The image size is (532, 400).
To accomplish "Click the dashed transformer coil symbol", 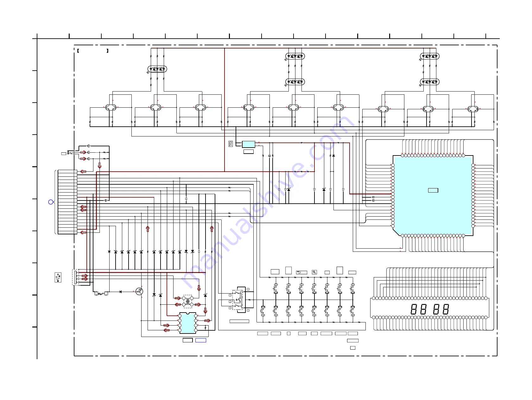I will tap(188, 302).
